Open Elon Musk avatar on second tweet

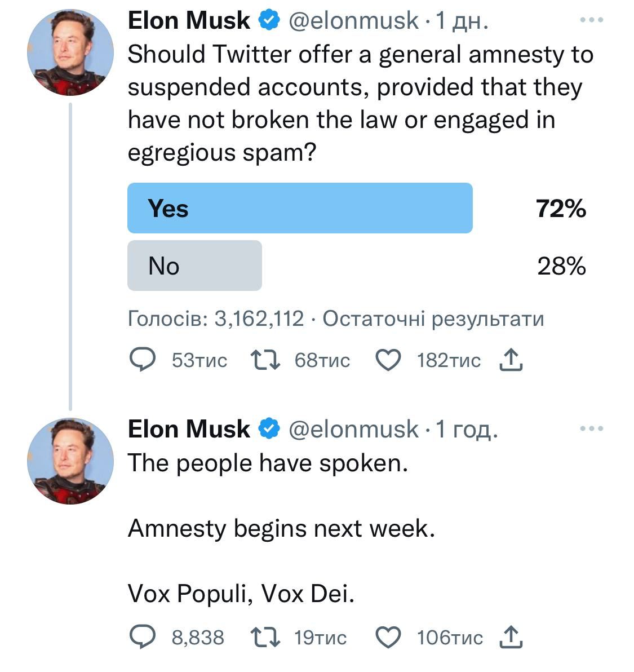click(70, 461)
